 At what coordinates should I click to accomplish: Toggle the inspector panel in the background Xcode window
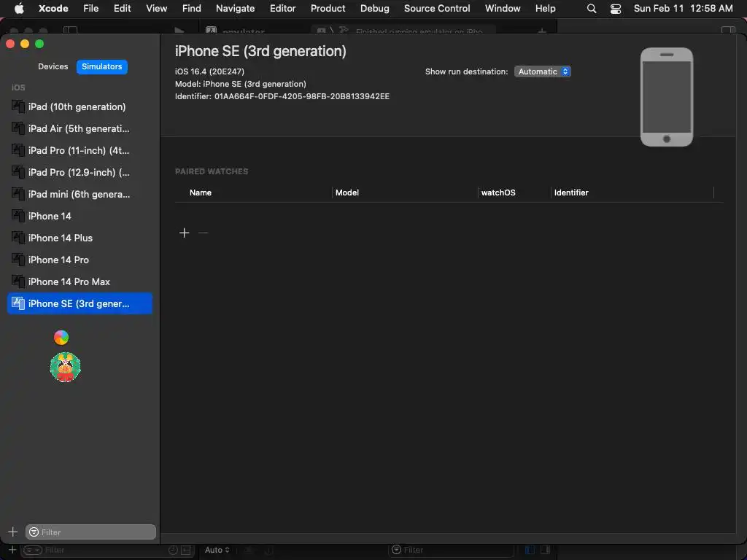(729, 31)
